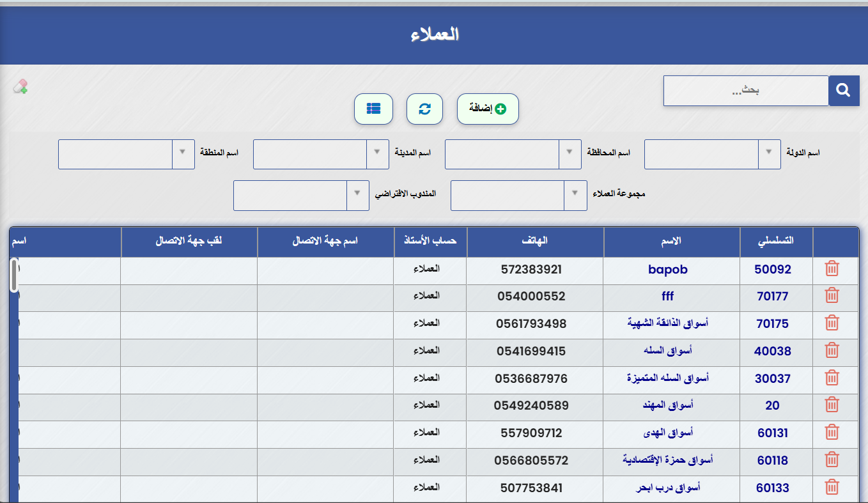Open the list view button
The image size is (868, 503).
(x=373, y=109)
